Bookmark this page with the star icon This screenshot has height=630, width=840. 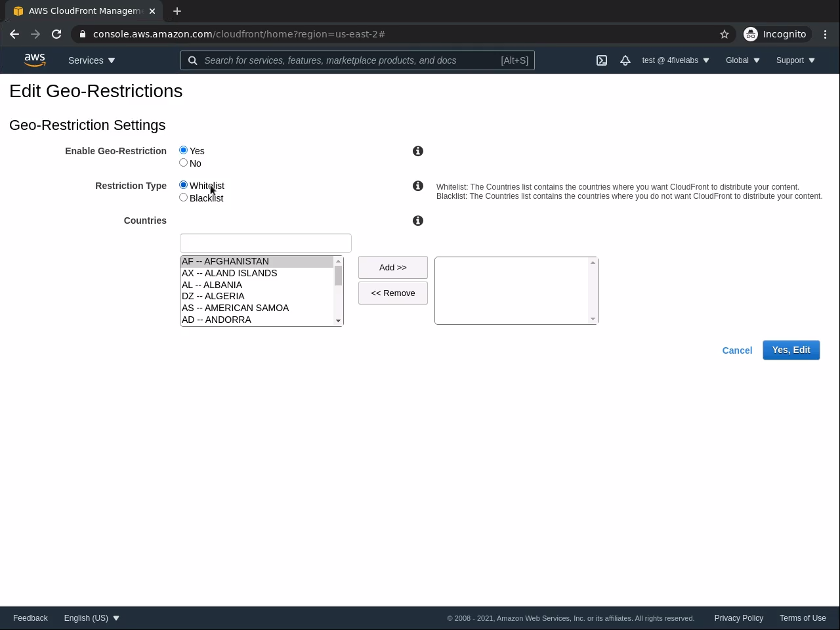coord(724,34)
